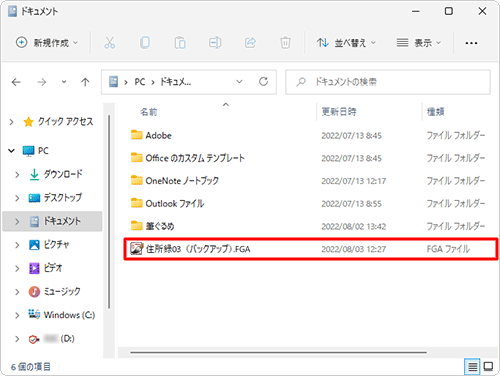The height and width of the screenshot is (376, 500).
Task: Click the navigation pane vertical scrollbar
Action: 109,212
